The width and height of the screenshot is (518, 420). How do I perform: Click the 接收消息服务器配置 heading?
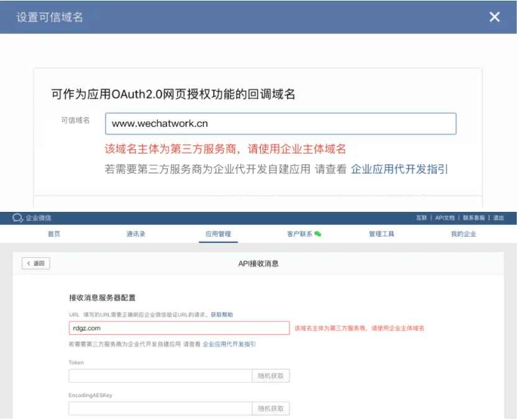[x=102, y=298]
